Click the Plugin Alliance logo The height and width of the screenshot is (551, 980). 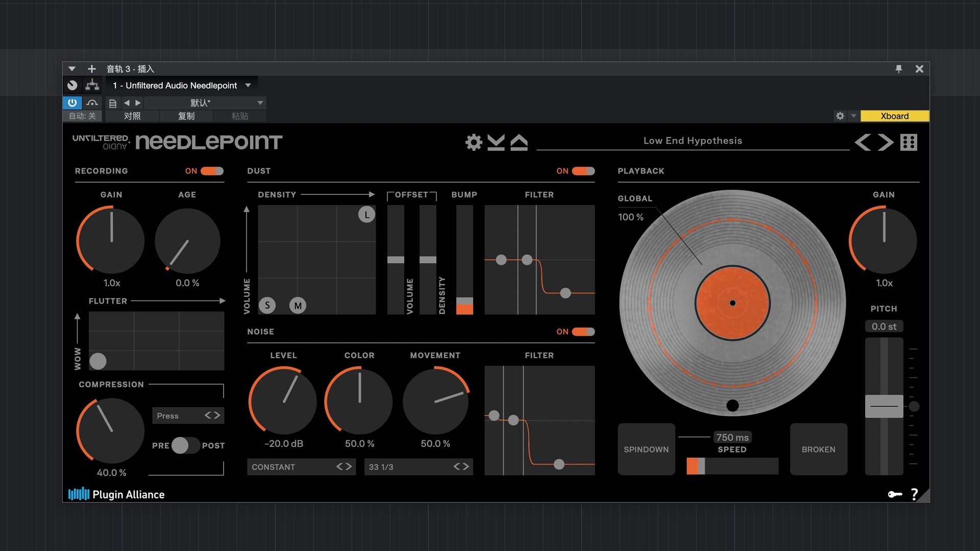pos(116,494)
